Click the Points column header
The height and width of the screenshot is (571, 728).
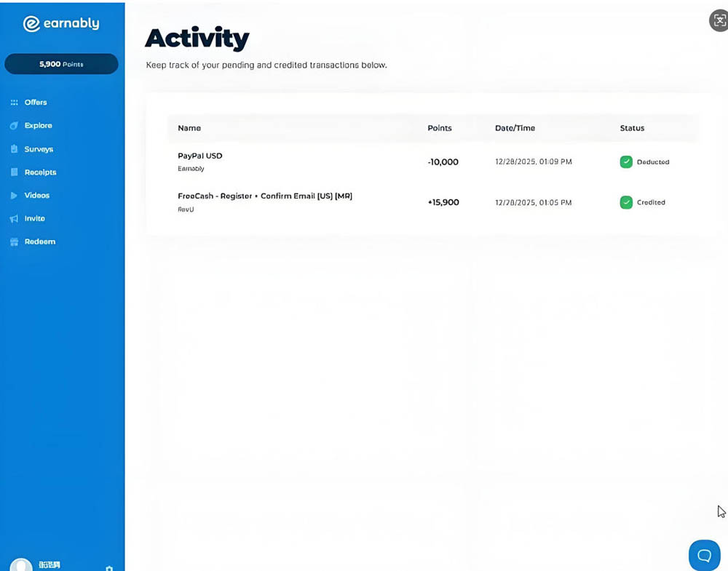click(x=440, y=128)
